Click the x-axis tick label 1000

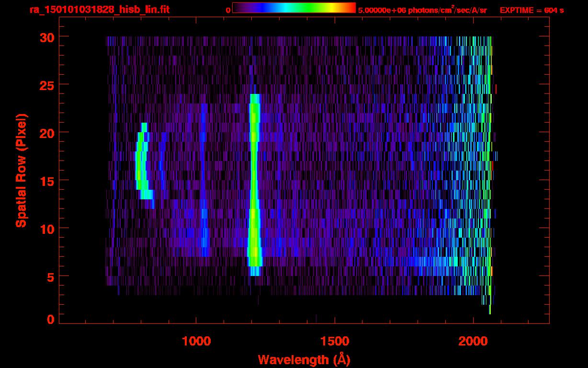tap(196, 341)
